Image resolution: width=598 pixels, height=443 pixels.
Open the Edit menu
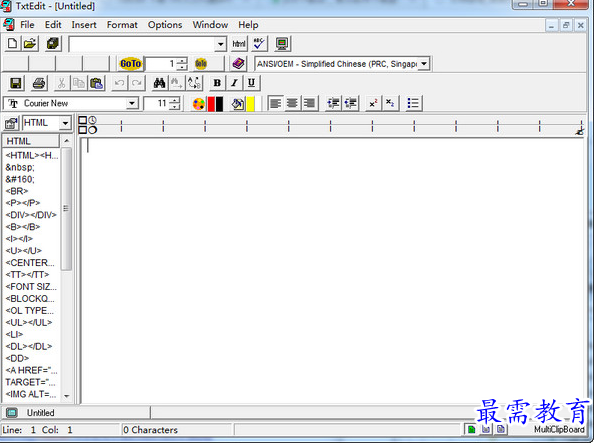point(53,25)
